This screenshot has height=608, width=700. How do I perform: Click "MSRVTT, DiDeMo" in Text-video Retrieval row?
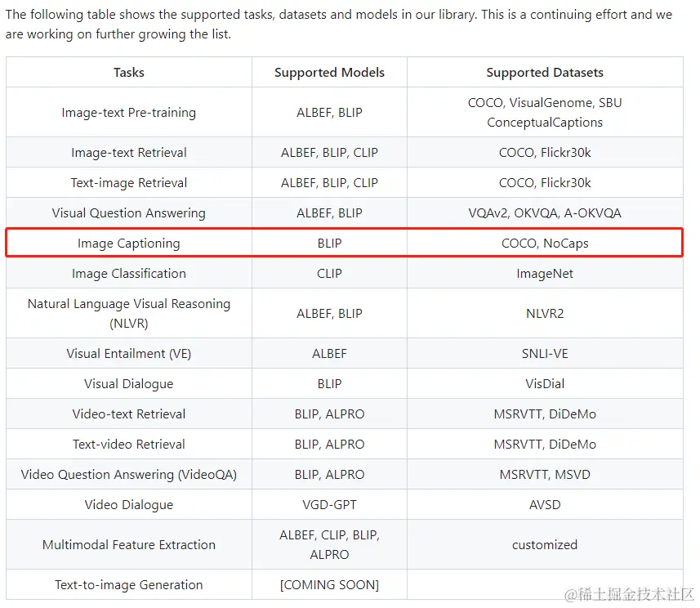tap(545, 444)
